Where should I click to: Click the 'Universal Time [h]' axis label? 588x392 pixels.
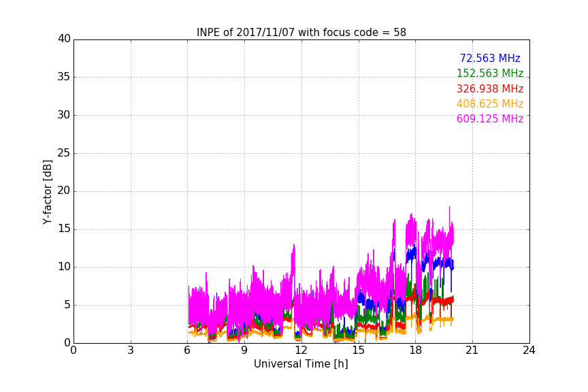301,364
